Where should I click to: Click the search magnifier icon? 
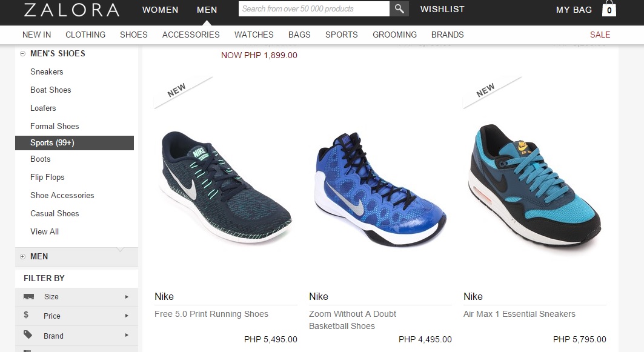pyautogui.click(x=399, y=8)
